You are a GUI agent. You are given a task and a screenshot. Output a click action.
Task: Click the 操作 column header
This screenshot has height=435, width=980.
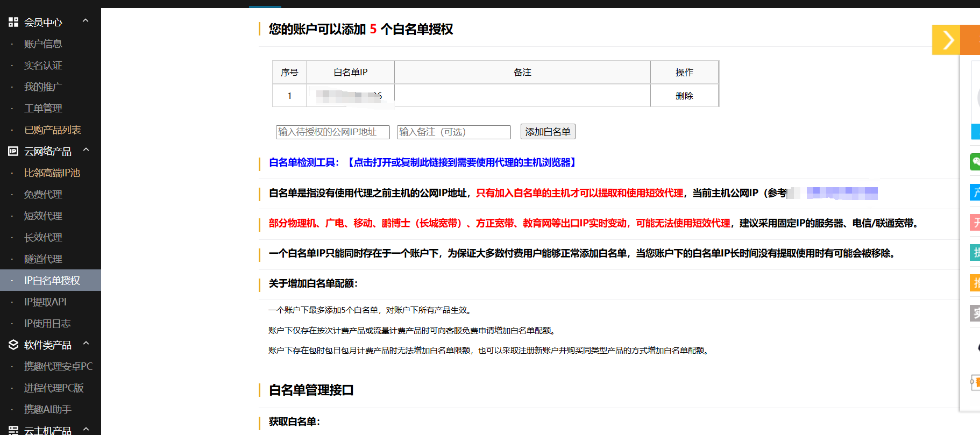684,72
